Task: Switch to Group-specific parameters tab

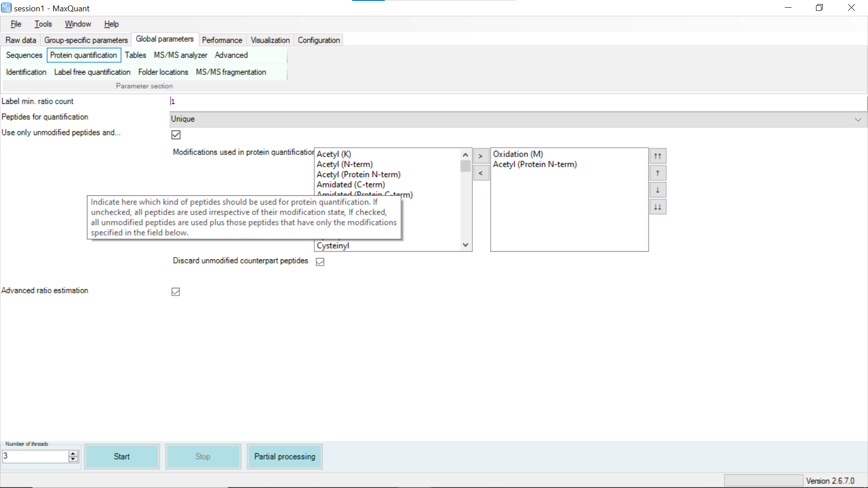Action: click(x=86, y=40)
